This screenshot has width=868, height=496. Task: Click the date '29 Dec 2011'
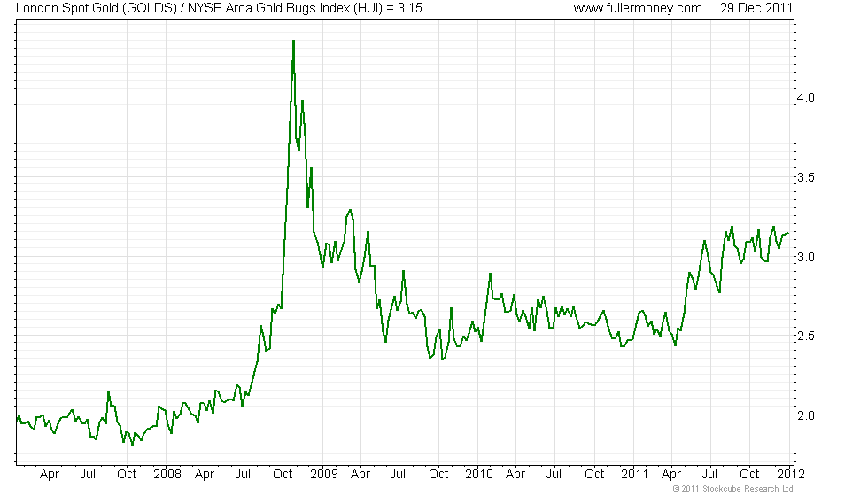756,8
